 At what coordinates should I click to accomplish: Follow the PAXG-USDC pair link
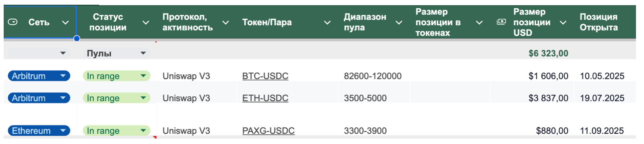[x=268, y=131]
